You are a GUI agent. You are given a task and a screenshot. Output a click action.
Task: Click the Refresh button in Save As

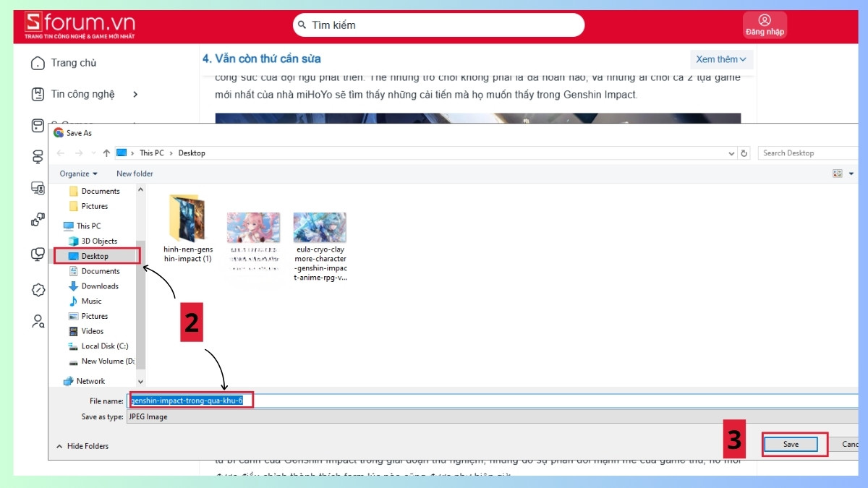pos(744,153)
